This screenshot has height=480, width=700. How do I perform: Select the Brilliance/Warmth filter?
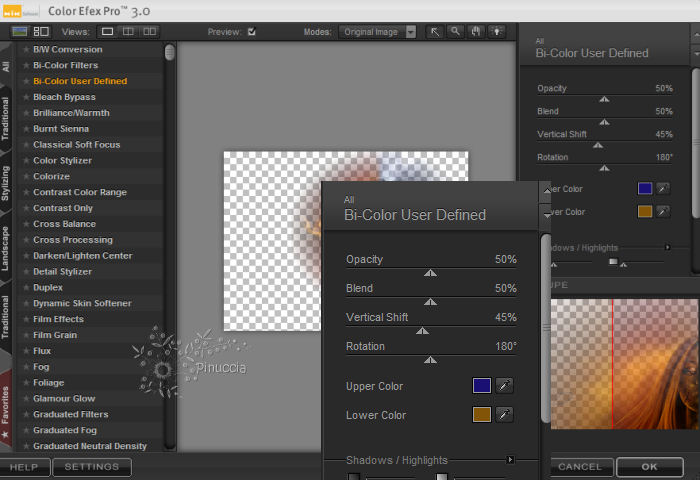click(71, 113)
